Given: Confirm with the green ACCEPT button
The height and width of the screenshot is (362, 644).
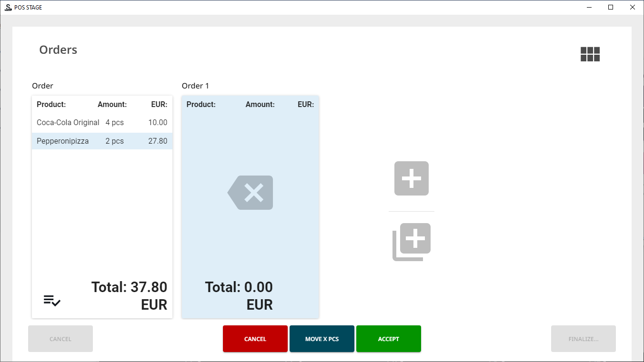Looking at the screenshot, I should click(x=389, y=339).
